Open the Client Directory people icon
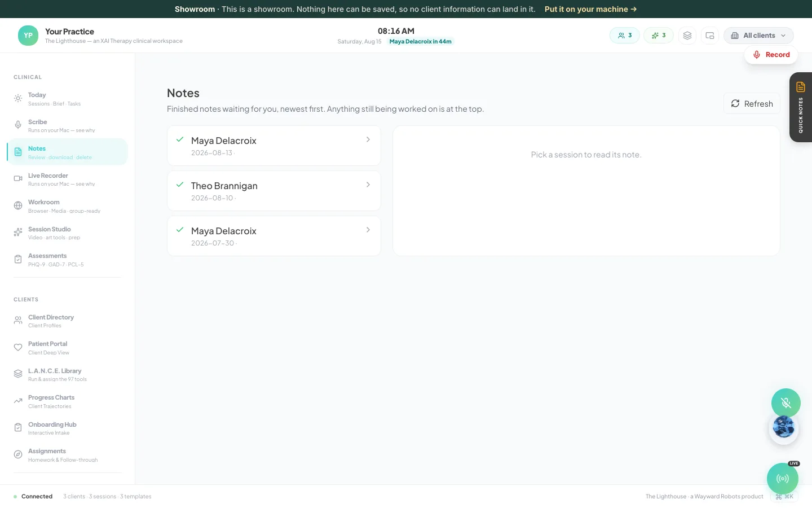This screenshot has width=812, height=508. coord(18,321)
